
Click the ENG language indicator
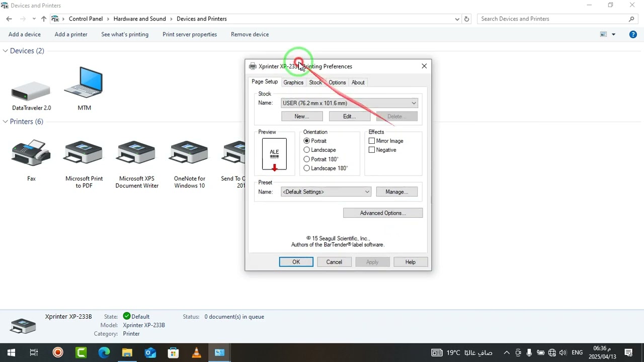[x=577, y=352]
